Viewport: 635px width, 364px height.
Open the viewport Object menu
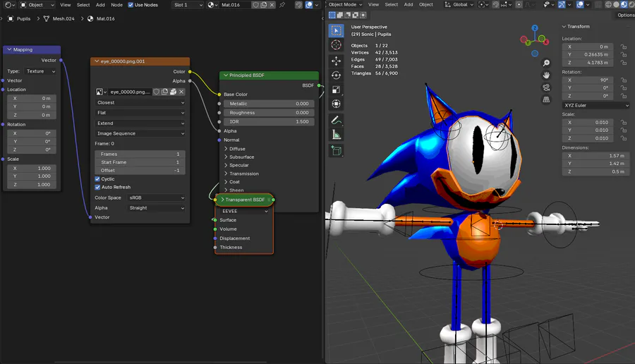pyautogui.click(x=425, y=4)
